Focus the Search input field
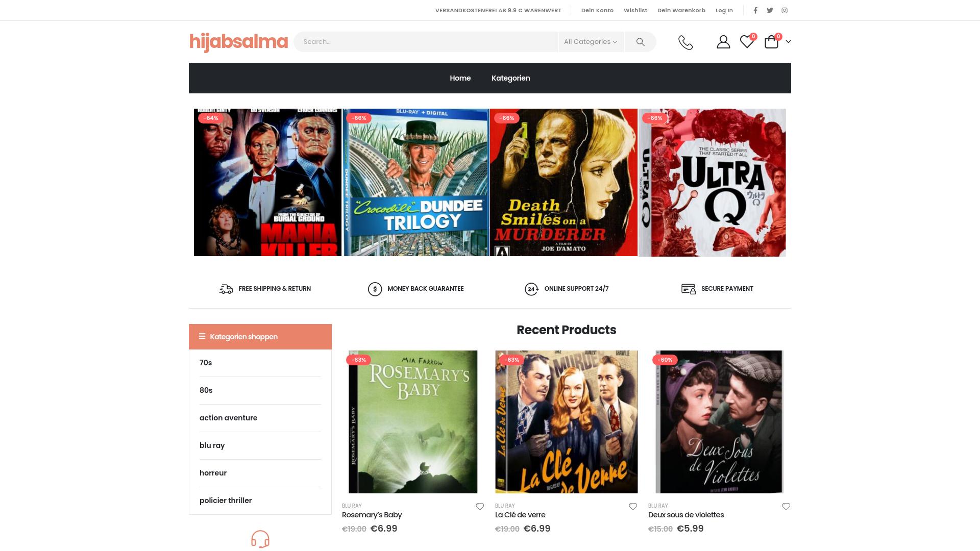Viewport: 980px width, 551px height. pos(426,42)
